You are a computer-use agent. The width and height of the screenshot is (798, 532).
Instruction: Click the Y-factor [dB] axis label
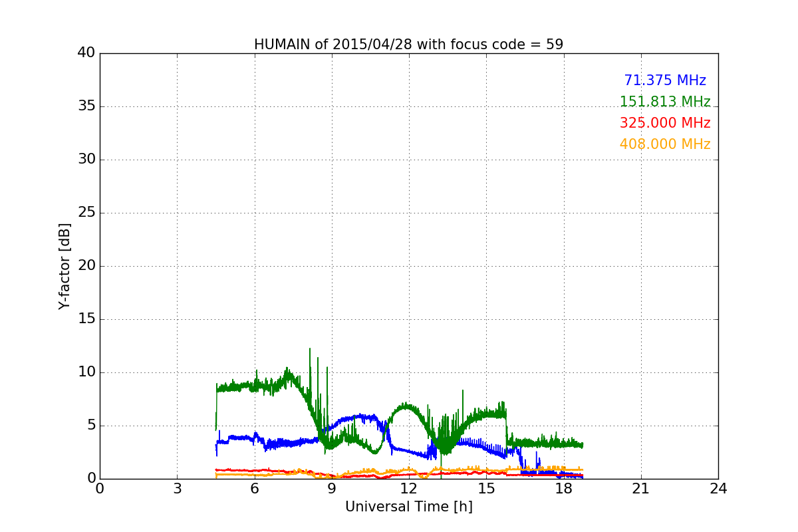click(65, 266)
